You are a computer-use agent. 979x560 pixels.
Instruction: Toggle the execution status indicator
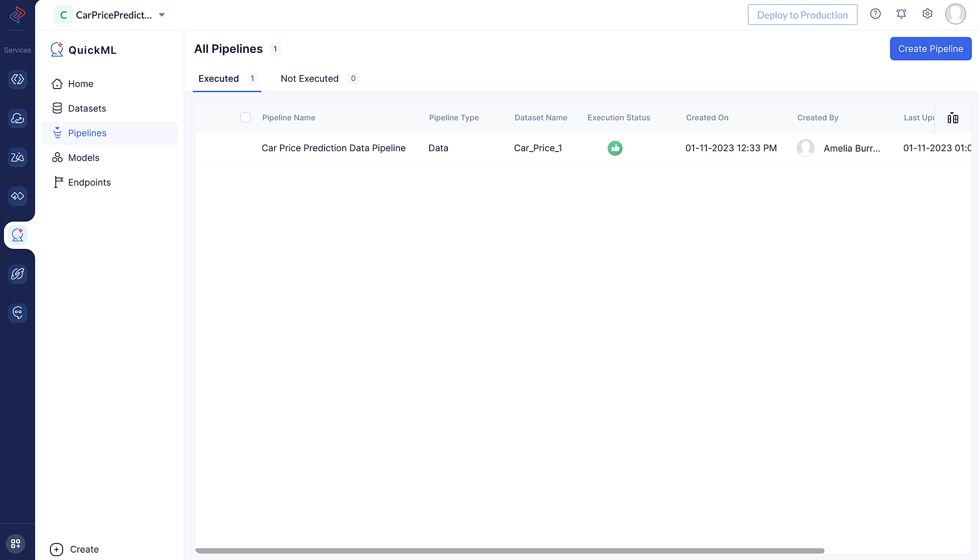click(615, 148)
